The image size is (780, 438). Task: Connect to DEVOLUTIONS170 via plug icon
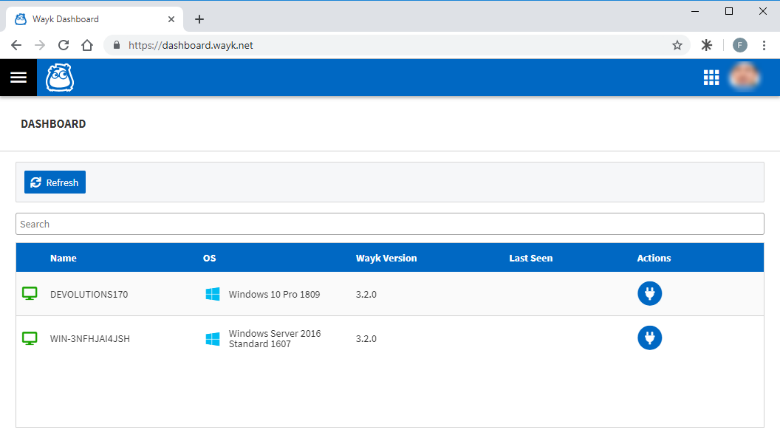650,294
